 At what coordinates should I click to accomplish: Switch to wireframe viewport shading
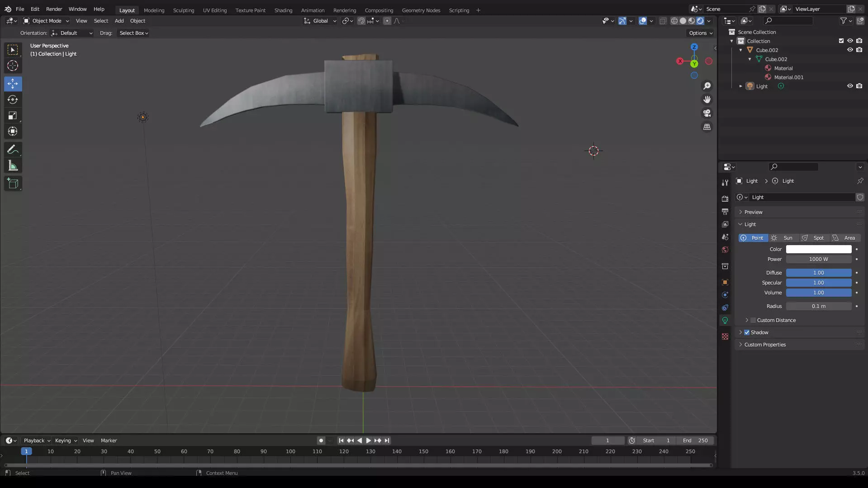point(674,21)
